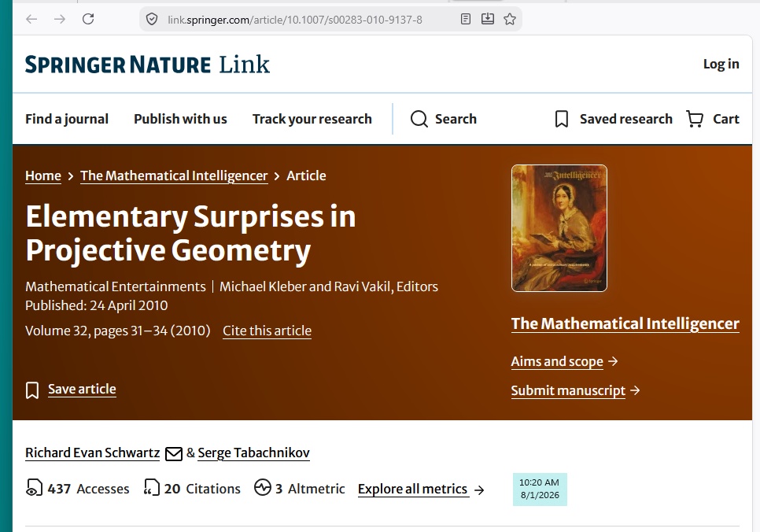
Task: Open Find a journal menu
Action: coord(67,119)
